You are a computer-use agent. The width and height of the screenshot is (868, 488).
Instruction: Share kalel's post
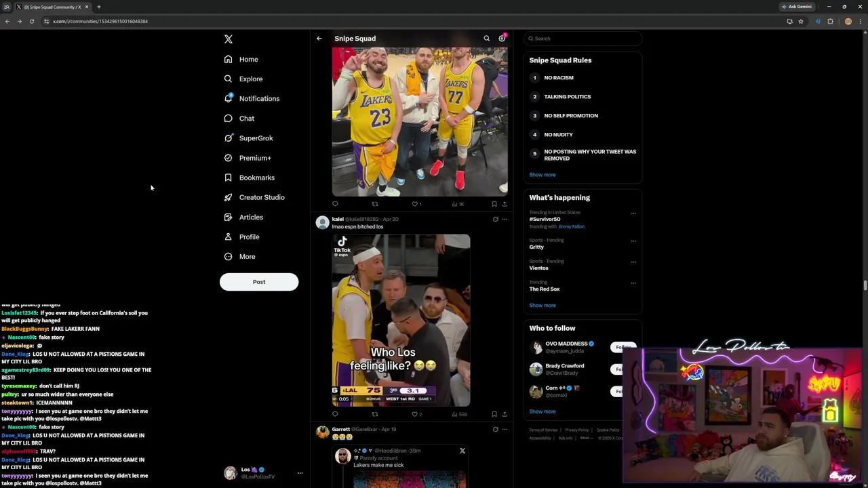click(505, 413)
